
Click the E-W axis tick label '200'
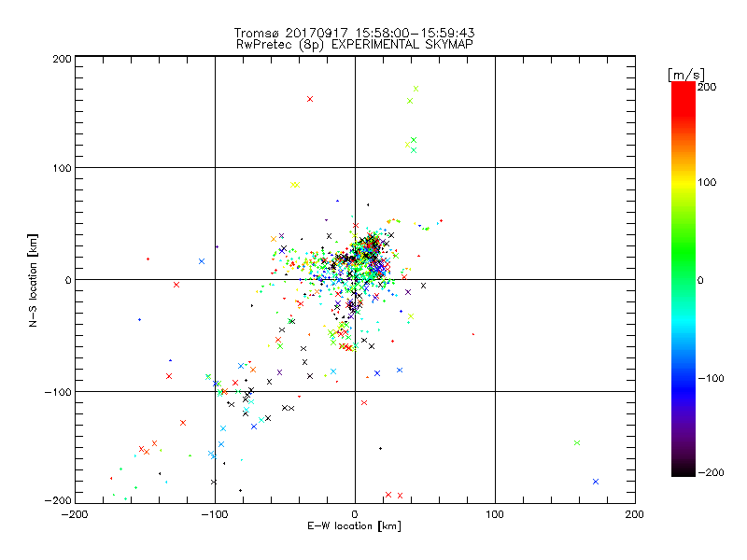click(x=635, y=514)
